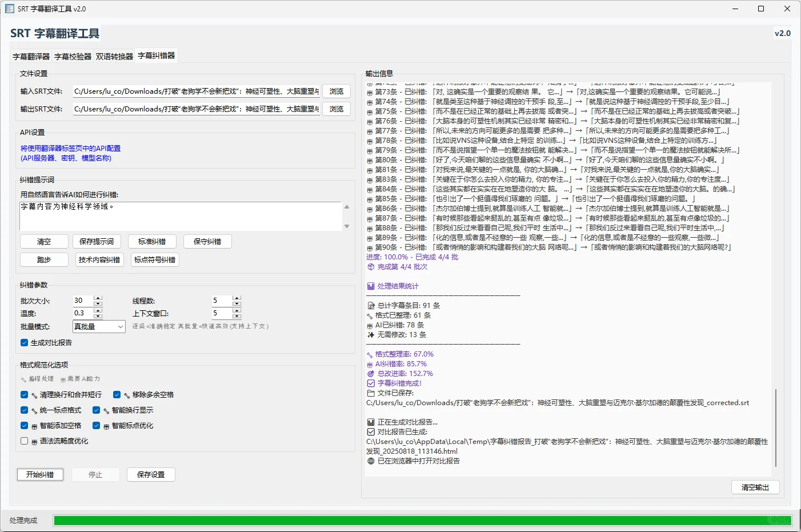This screenshot has width=801, height=532.
Task: Disable the 移除多余空格 checkbox
Action: click(x=117, y=395)
